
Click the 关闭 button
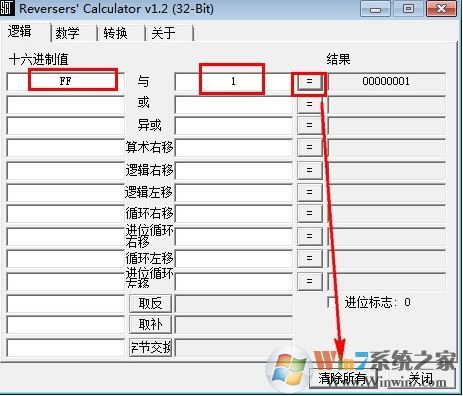point(421,378)
